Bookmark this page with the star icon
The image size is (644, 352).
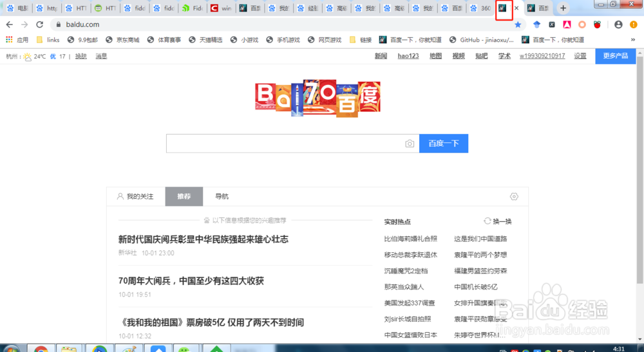[518, 24]
